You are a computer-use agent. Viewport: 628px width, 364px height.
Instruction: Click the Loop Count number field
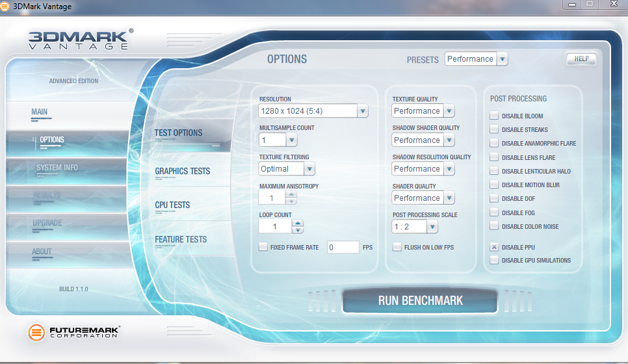275,227
